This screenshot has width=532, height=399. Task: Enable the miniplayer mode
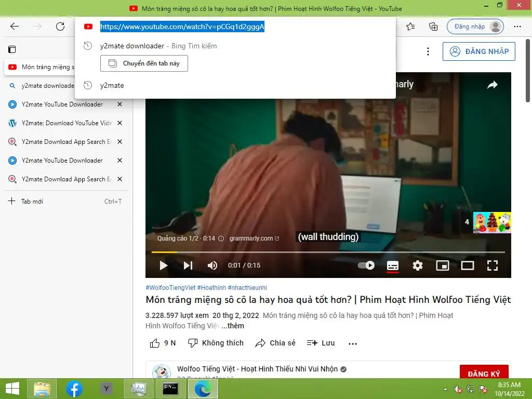[x=443, y=265]
